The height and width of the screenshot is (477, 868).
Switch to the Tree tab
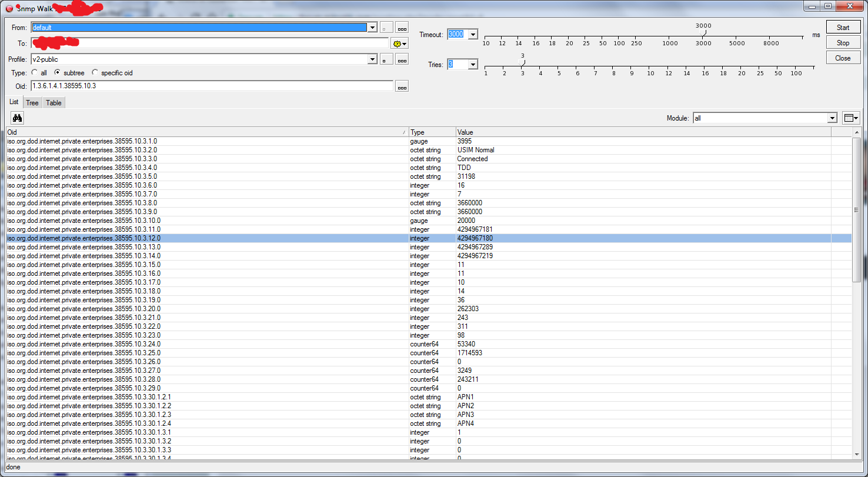pos(32,102)
